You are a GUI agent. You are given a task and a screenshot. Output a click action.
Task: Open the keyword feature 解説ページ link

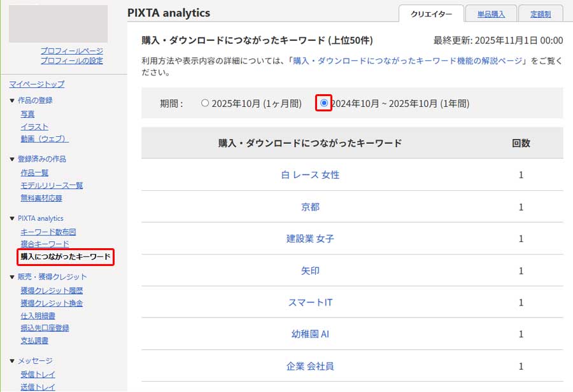pos(407,61)
